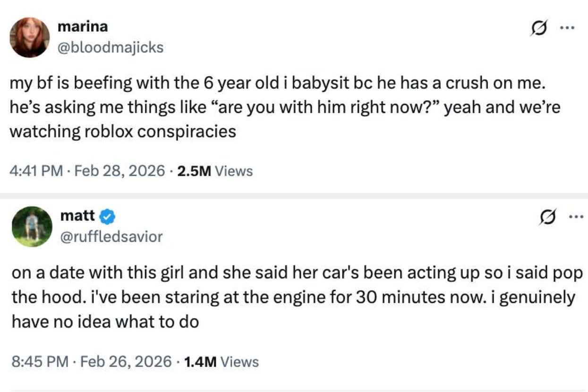The image size is (588, 392).
Task: Open Grok explain icon on marina's post
Action: [x=536, y=29]
